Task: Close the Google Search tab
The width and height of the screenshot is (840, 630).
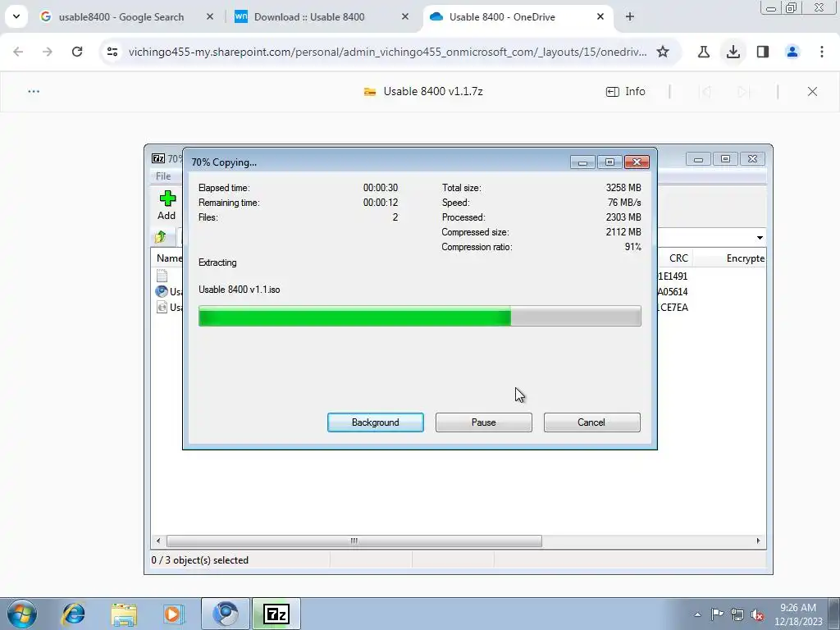Action: point(210,16)
